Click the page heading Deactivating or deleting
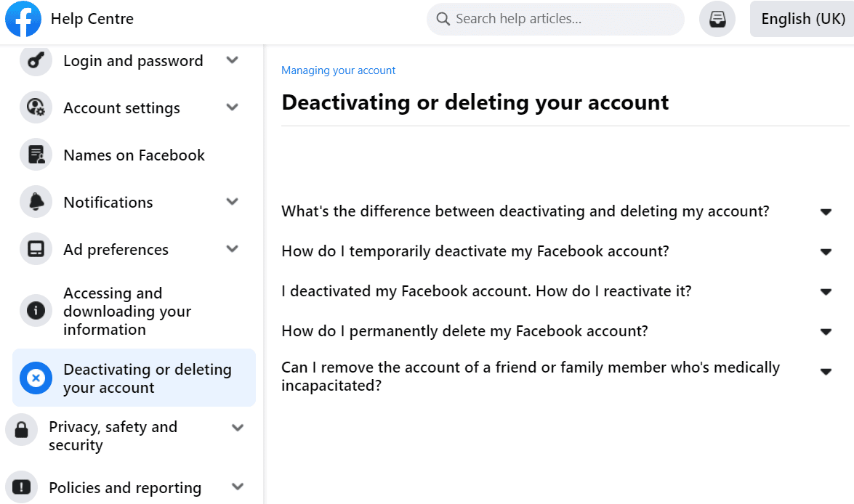 pyautogui.click(x=475, y=102)
